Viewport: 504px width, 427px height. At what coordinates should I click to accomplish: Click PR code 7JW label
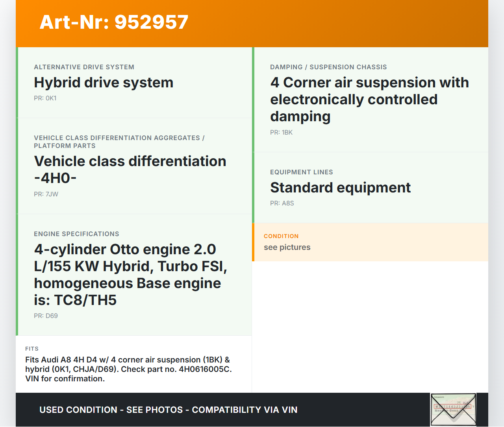(46, 194)
